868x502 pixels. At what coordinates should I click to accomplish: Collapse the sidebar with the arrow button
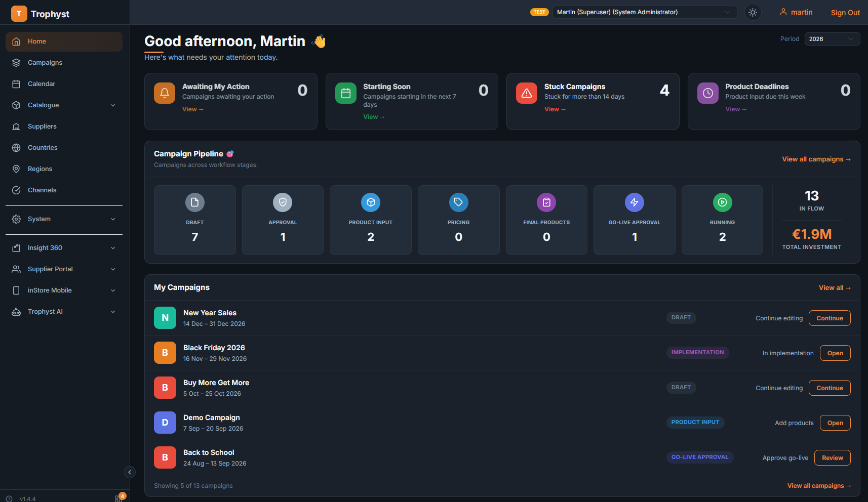click(x=130, y=472)
